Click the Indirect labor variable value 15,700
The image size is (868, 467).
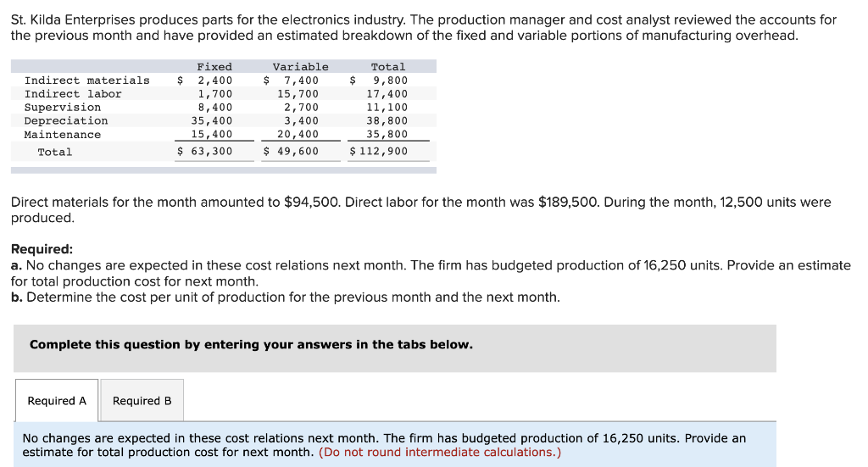point(298,94)
